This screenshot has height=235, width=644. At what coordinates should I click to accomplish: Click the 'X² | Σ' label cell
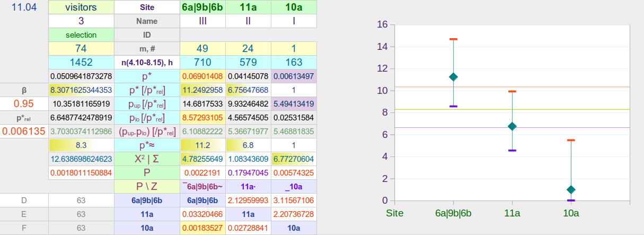click(147, 159)
